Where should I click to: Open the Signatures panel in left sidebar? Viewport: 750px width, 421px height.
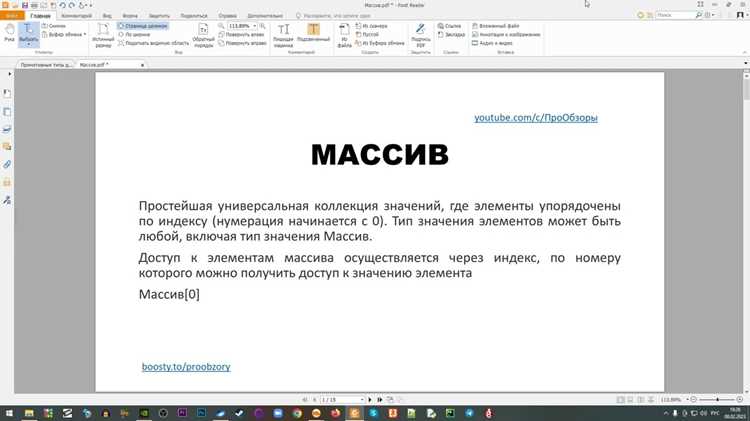(x=7, y=200)
